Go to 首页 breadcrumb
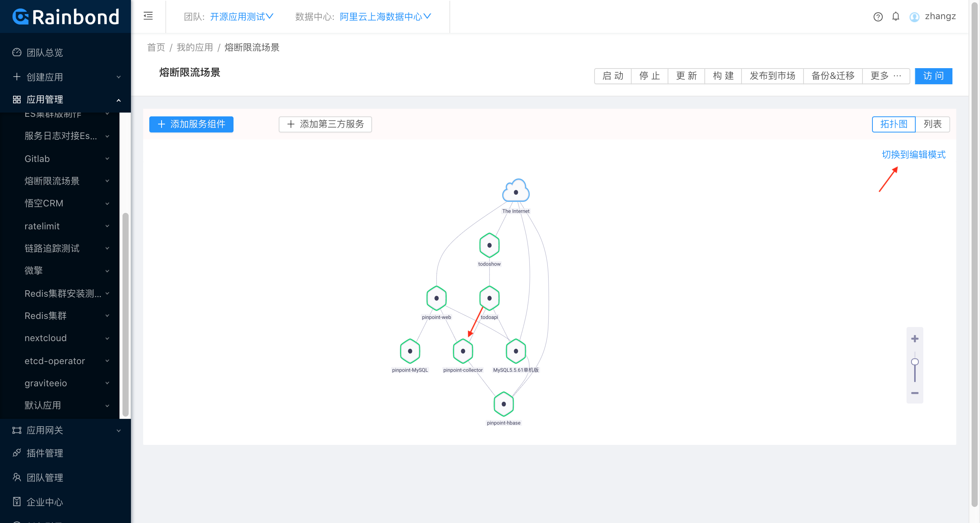This screenshot has width=980, height=523. [156, 47]
